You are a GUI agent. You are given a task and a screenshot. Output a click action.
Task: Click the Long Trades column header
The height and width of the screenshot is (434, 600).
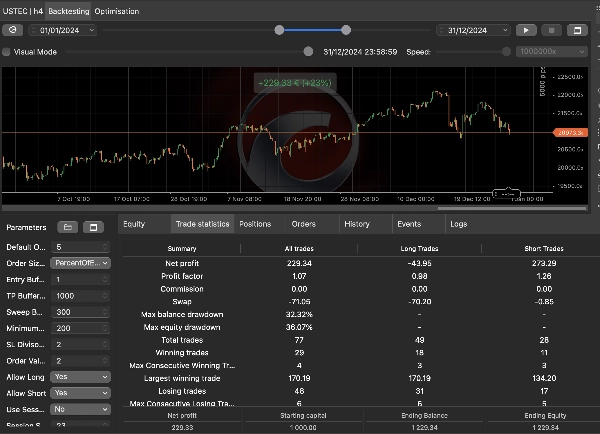click(419, 248)
